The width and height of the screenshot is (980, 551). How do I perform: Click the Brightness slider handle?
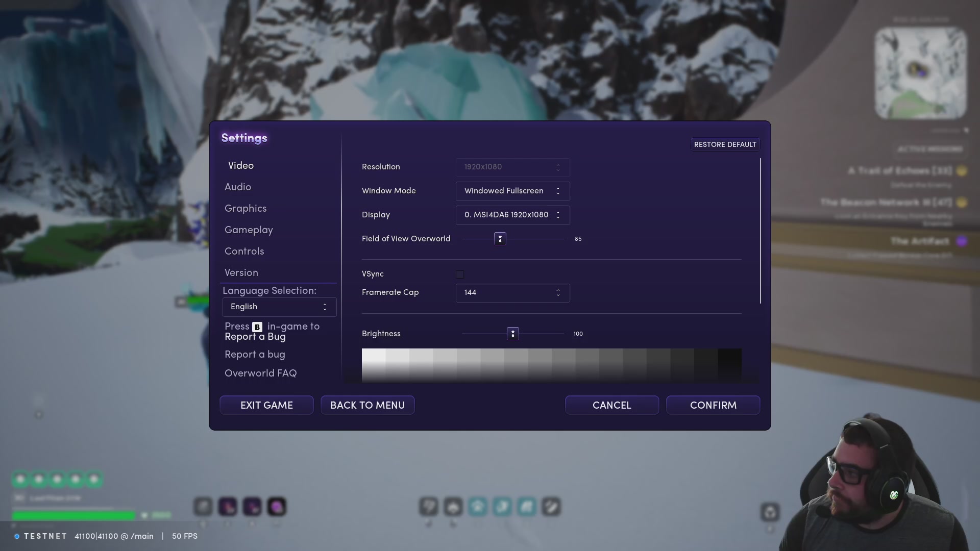coord(513,334)
